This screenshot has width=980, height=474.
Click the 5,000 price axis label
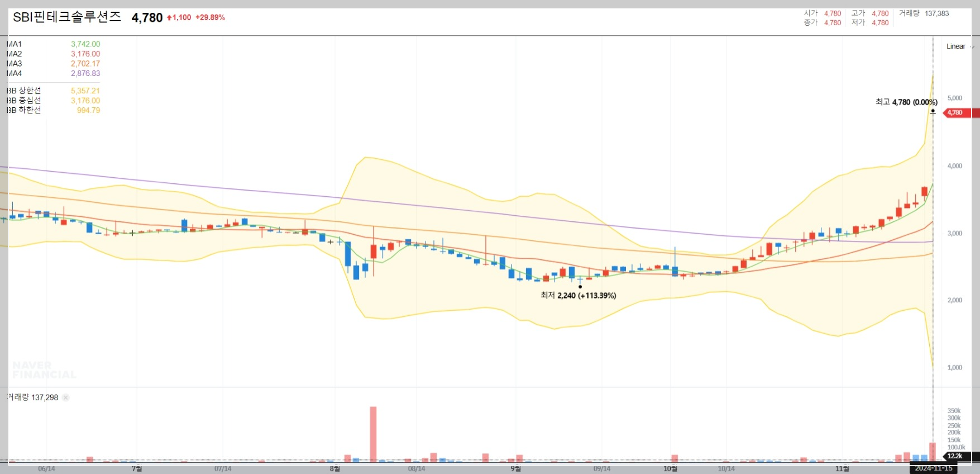point(954,98)
